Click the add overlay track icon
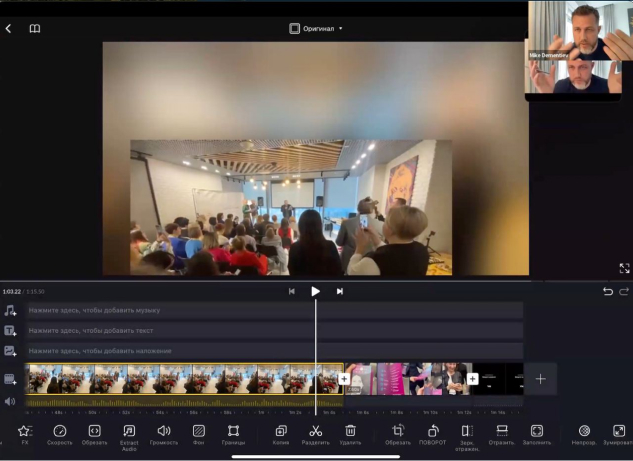 pyautogui.click(x=10, y=351)
